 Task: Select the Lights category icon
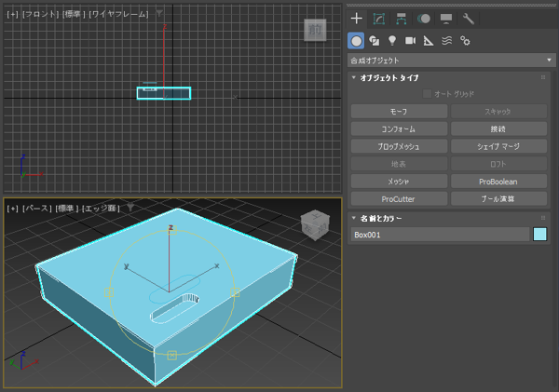tap(392, 41)
